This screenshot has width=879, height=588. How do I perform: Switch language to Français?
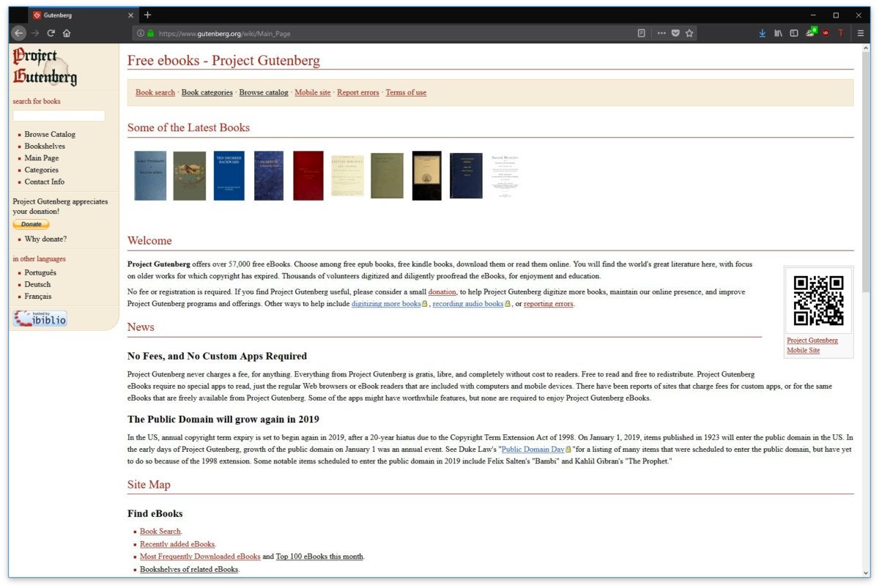point(38,297)
